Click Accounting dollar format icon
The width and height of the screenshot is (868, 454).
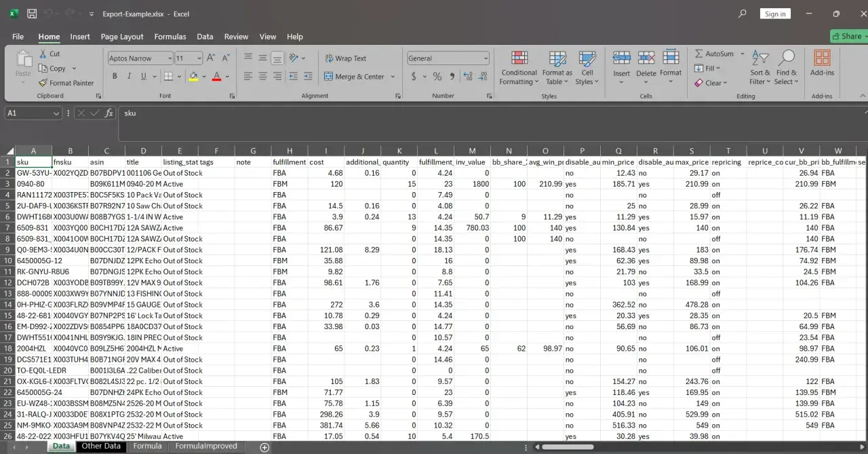(414, 77)
